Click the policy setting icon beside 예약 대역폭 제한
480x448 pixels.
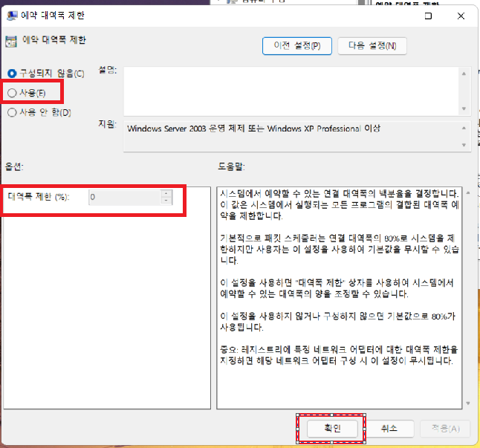tap(11, 42)
